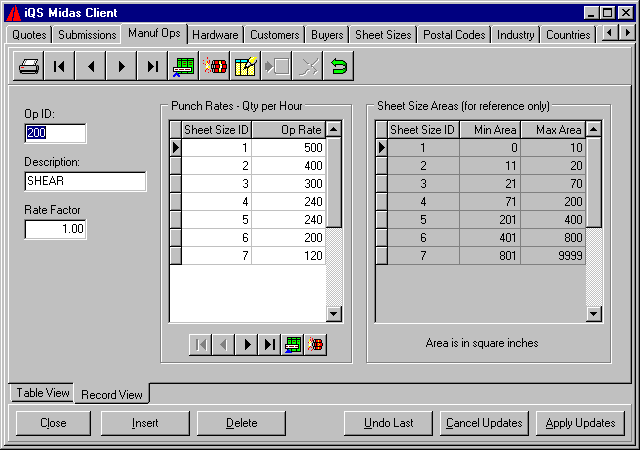640x450 pixels.
Task: Select Op Rate cell with value 300
Action: click(x=289, y=184)
